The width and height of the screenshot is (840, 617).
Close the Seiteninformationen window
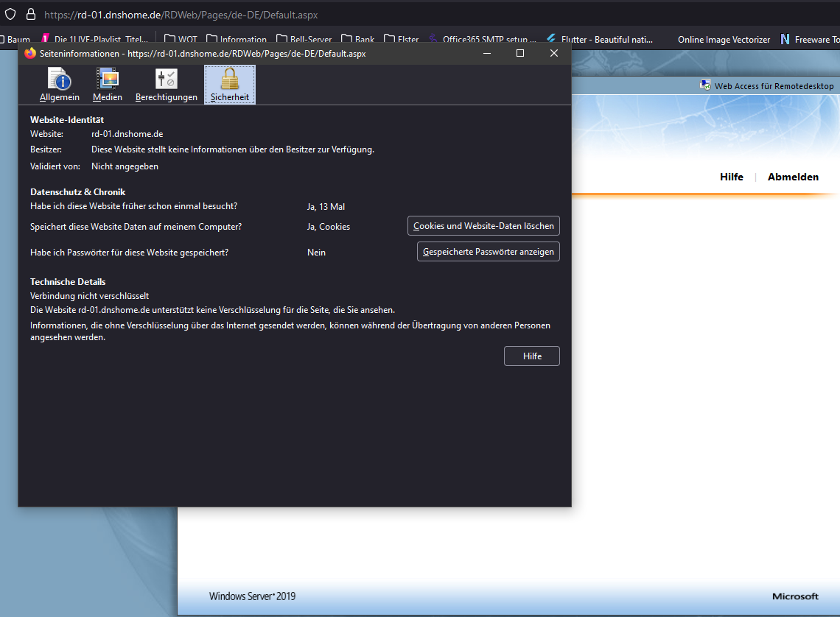coord(554,53)
